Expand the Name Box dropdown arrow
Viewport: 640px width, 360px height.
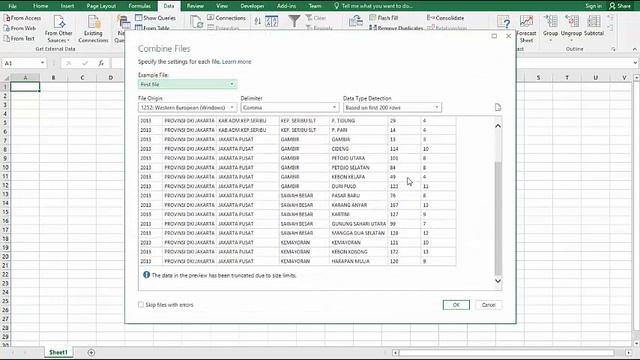pyautogui.click(x=42, y=63)
